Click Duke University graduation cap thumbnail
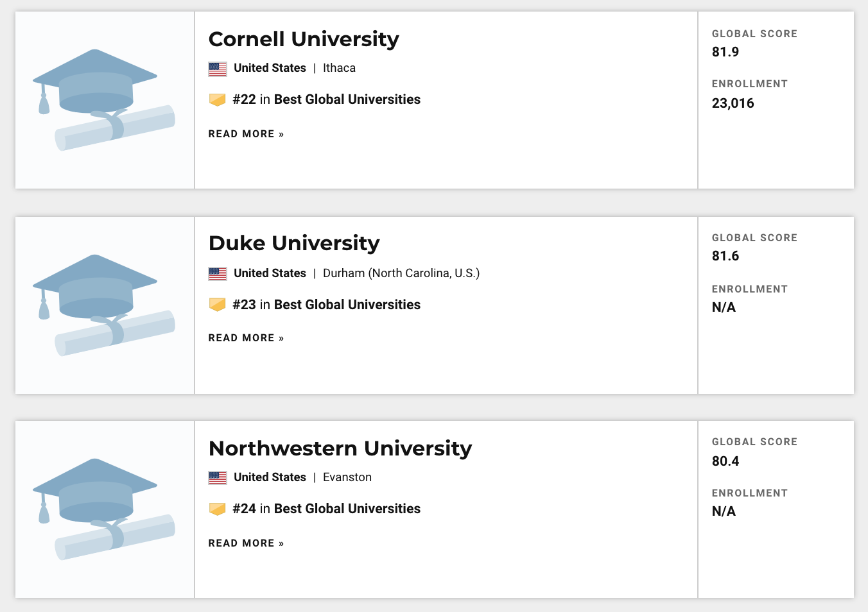The image size is (868, 612). (x=104, y=305)
